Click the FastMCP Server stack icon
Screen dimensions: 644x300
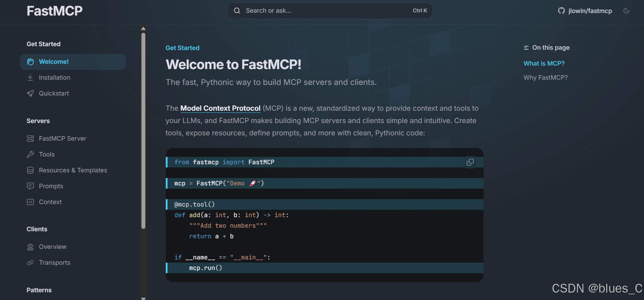tap(30, 139)
